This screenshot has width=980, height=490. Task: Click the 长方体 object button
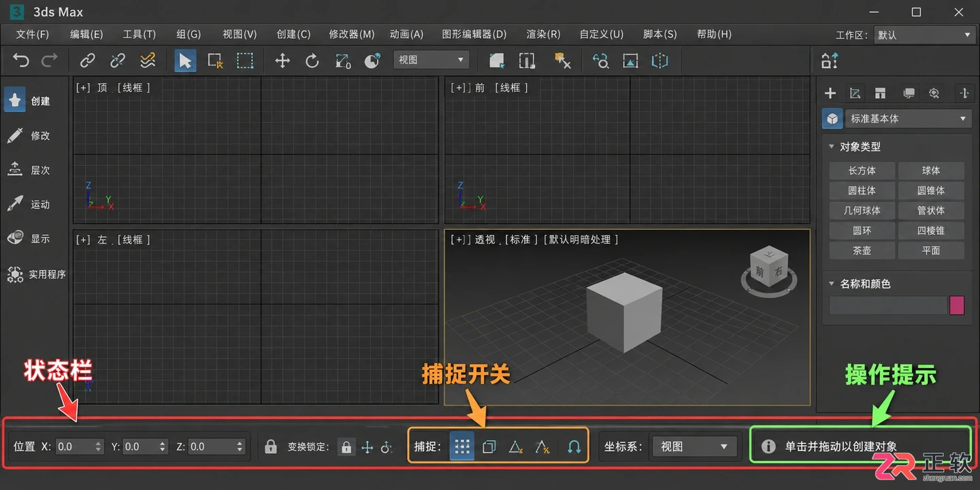(862, 171)
